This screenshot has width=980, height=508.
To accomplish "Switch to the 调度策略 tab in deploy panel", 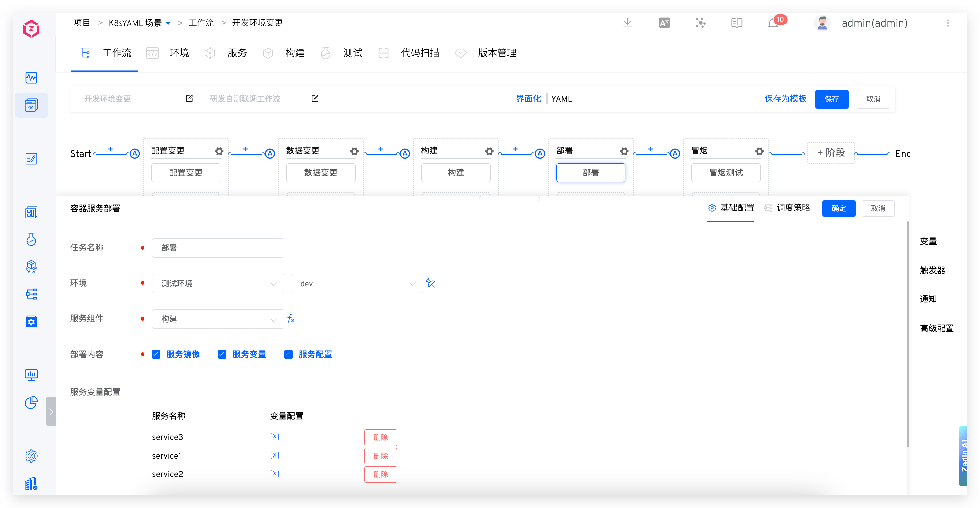I will [x=793, y=208].
